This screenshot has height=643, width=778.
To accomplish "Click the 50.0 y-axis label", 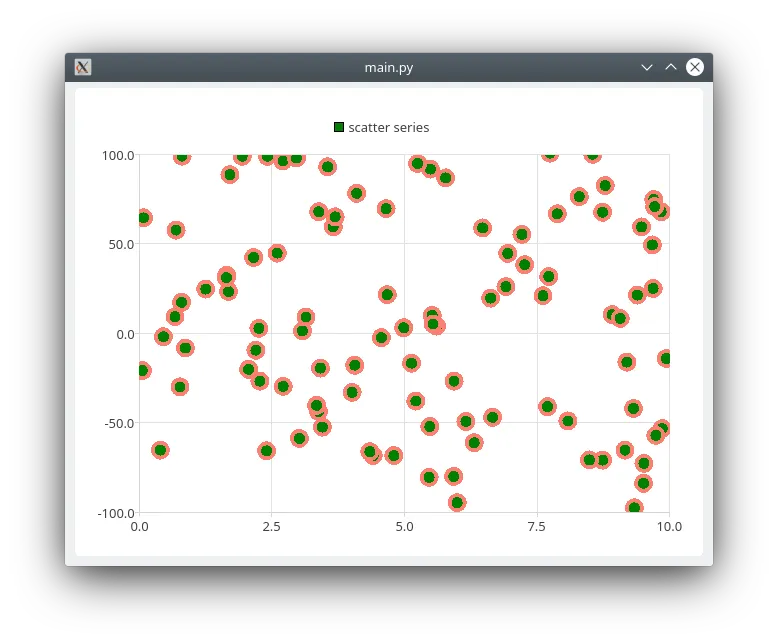I will pyautogui.click(x=122, y=245).
